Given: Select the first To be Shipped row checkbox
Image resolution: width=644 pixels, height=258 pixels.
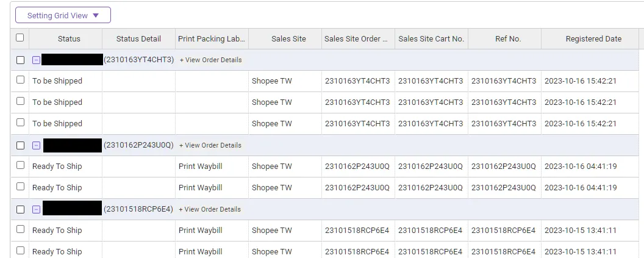Looking at the screenshot, I should coord(20,80).
